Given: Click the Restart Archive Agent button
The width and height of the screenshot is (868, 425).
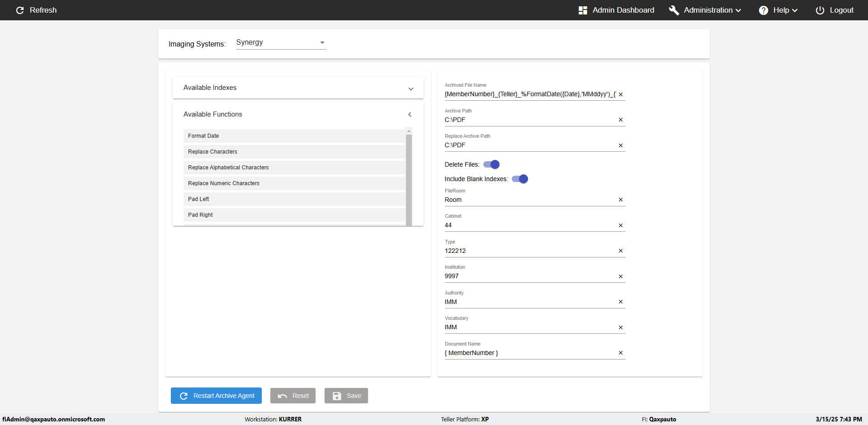Looking at the screenshot, I should pos(216,396).
